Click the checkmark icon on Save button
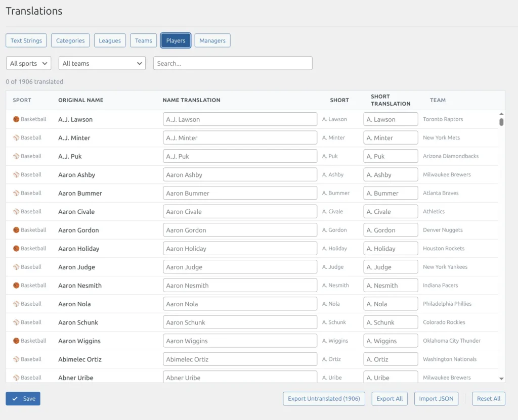The image size is (518, 420). [15, 399]
